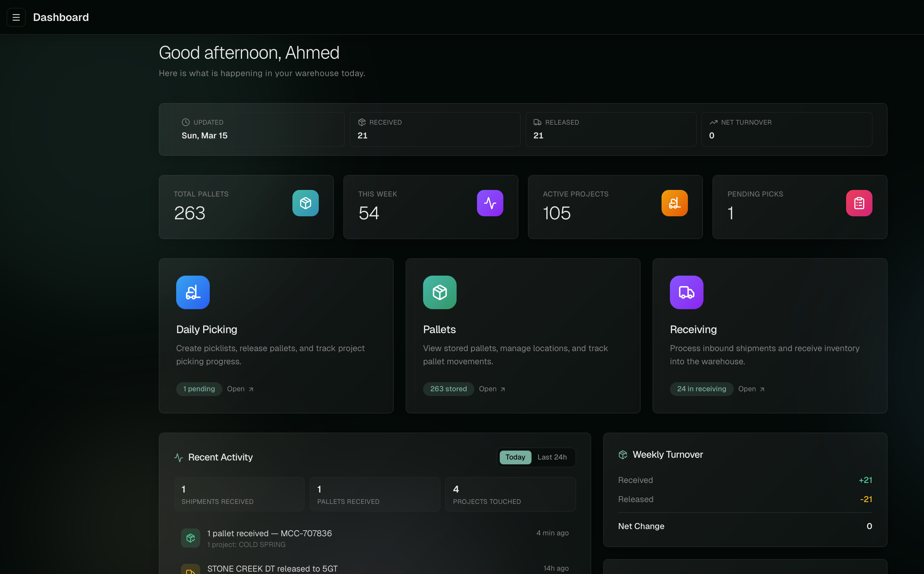Click the 24 in receiving badge
Image resolution: width=924 pixels, height=574 pixels.
pyautogui.click(x=701, y=389)
